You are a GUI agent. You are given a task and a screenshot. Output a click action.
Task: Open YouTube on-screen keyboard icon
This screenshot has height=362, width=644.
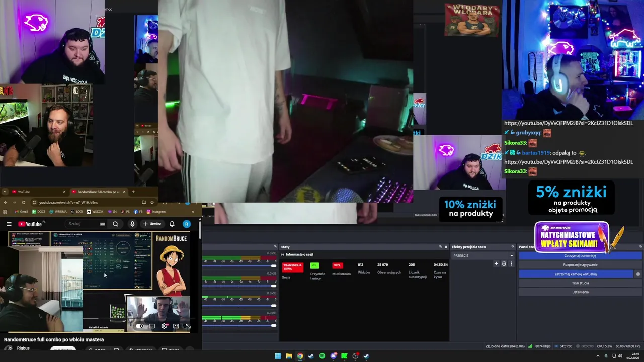(x=103, y=224)
